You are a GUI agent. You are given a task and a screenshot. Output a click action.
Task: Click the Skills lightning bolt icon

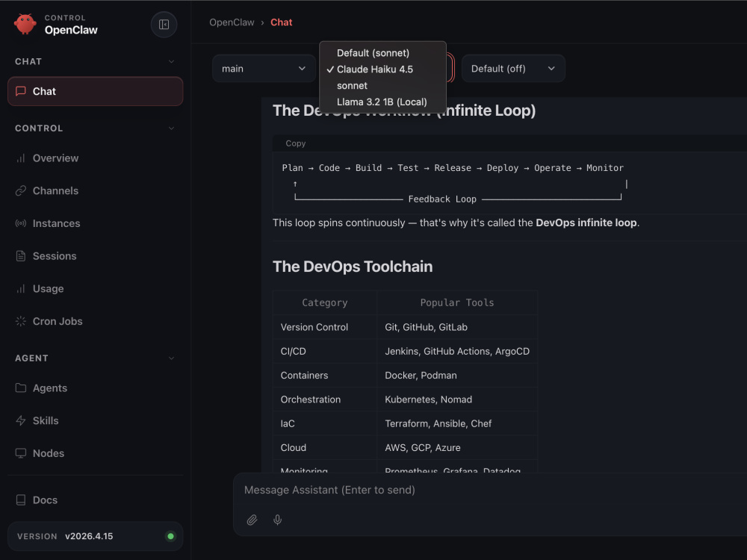coord(20,420)
